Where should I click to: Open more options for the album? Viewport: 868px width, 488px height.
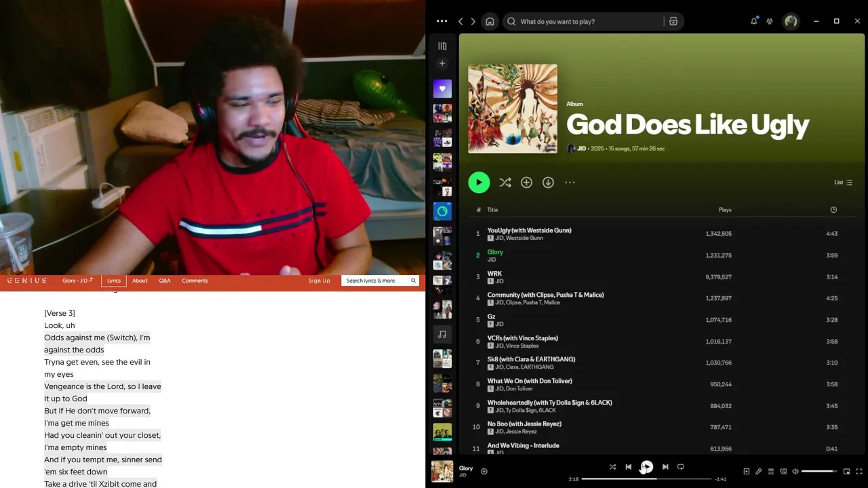coord(570,182)
